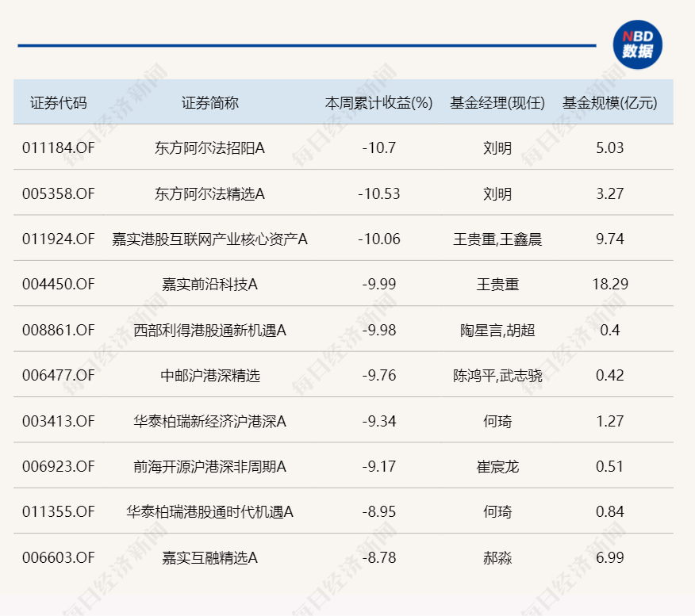Click fund code 006603.OF
The height and width of the screenshot is (616, 695).
(x=57, y=557)
